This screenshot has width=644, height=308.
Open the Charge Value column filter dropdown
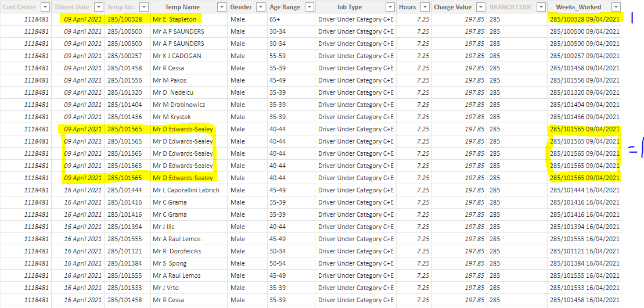point(480,7)
